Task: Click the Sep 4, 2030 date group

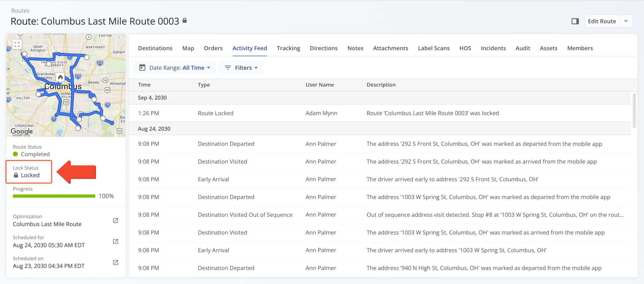Action: (380, 98)
